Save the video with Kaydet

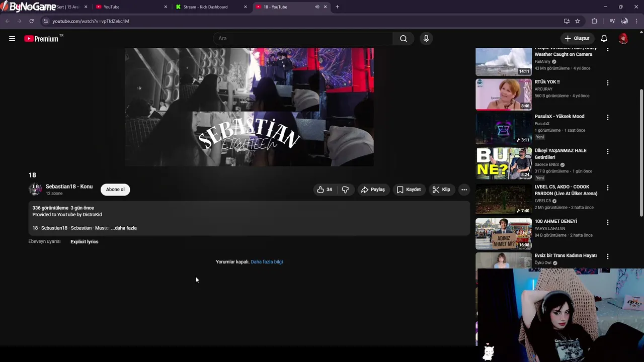coord(409,190)
